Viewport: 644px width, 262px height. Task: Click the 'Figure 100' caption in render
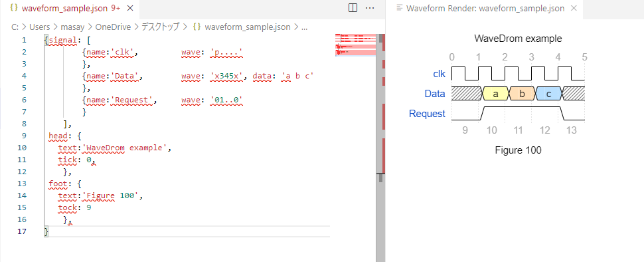[x=518, y=150]
